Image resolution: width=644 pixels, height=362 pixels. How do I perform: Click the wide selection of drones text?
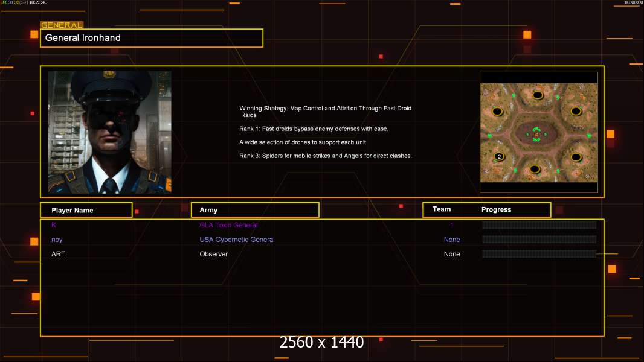[x=303, y=142]
